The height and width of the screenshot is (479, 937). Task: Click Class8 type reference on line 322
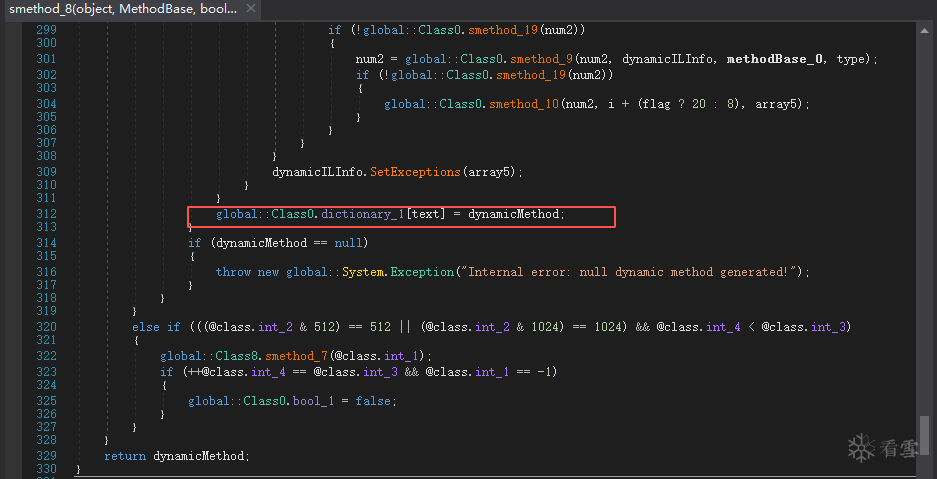pos(237,356)
